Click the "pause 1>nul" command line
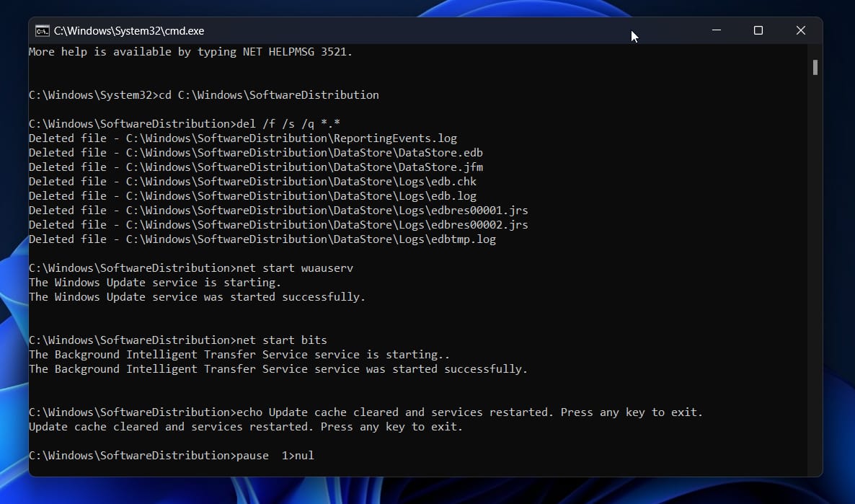Image resolution: width=855 pixels, height=504 pixels. pos(275,456)
